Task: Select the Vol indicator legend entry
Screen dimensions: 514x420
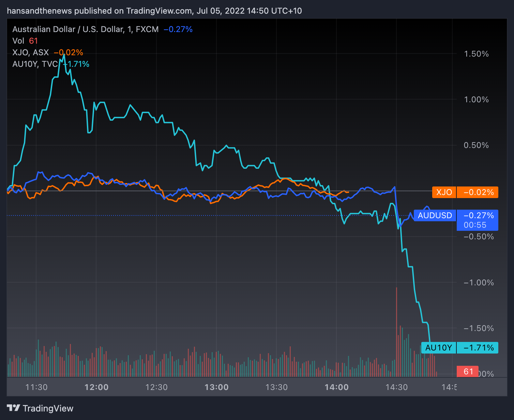Action: (x=18, y=41)
